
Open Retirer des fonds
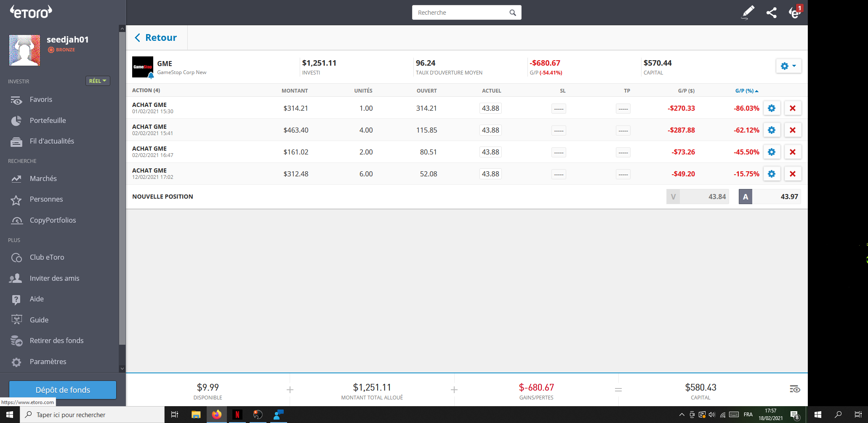[x=56, y=341]
